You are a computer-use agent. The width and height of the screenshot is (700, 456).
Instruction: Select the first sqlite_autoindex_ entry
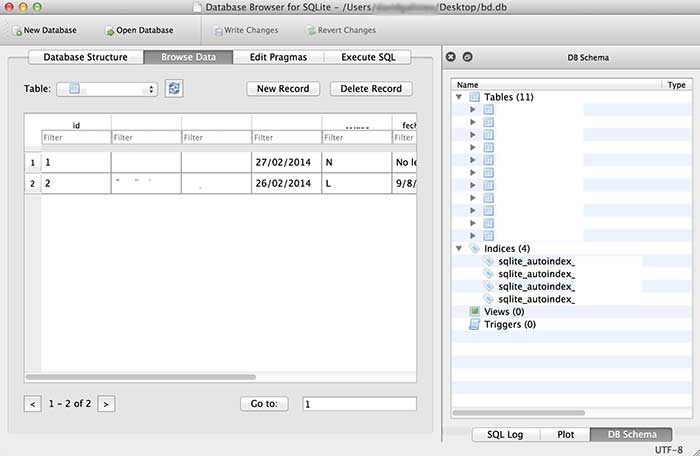(537, 261)
